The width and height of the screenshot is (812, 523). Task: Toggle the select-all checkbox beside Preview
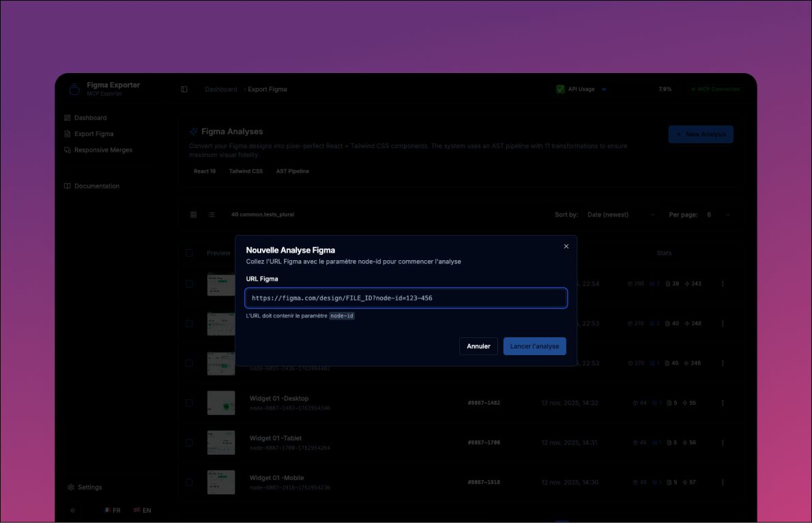point(189,253)
